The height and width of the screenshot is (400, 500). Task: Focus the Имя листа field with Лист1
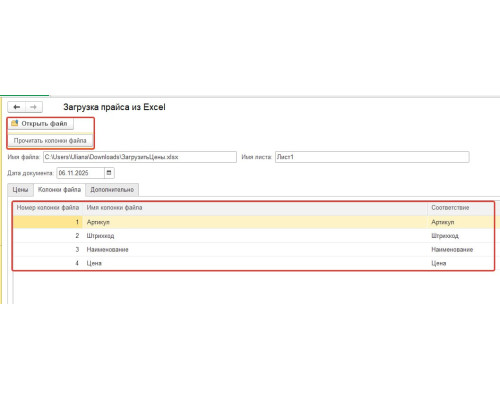[x=372, y=157]
